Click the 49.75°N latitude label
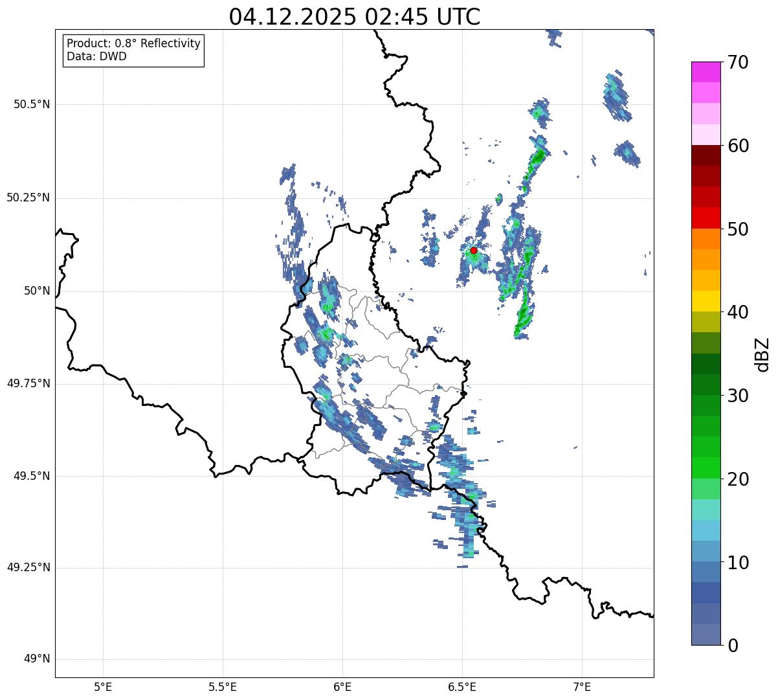The width and height of the screenshot is (778, 700). tap(28, 383)
